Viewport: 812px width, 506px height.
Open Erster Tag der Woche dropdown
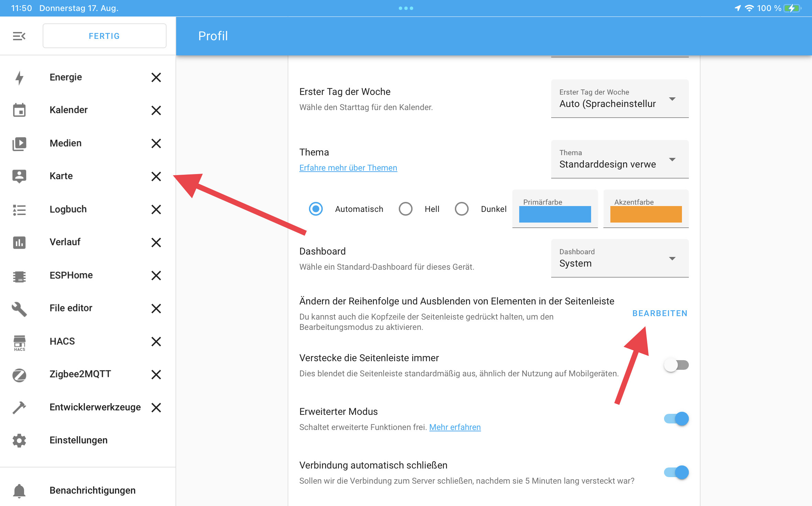(620, 99)
